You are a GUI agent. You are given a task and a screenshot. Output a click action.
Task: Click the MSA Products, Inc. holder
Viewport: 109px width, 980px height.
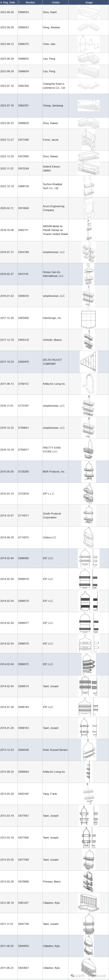coord(54,472)
